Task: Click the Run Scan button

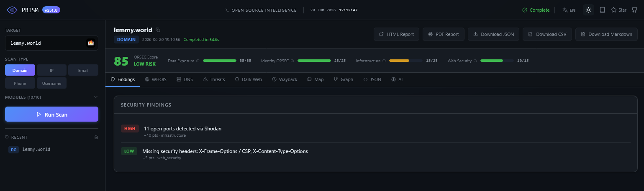Action: pos(51,114)
